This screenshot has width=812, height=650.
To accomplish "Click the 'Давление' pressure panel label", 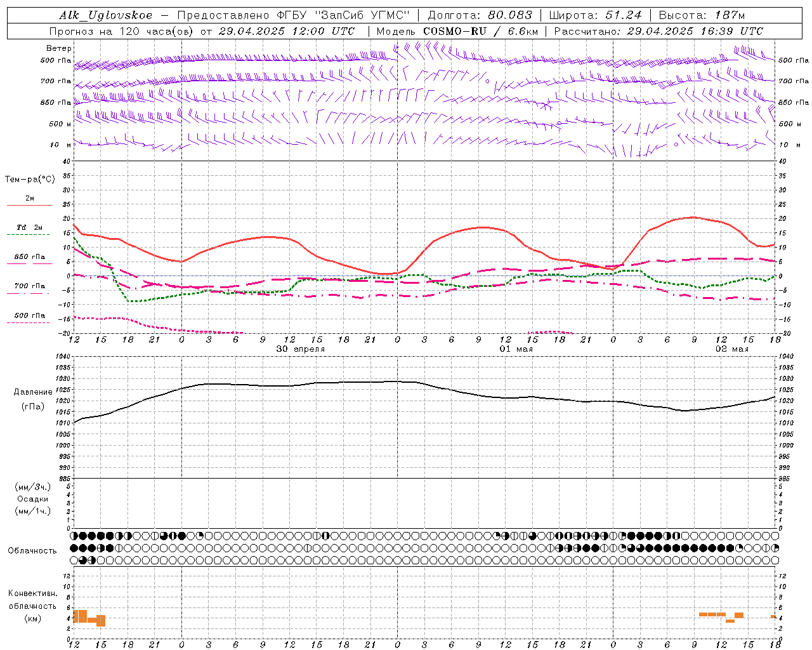I will 33,392.
